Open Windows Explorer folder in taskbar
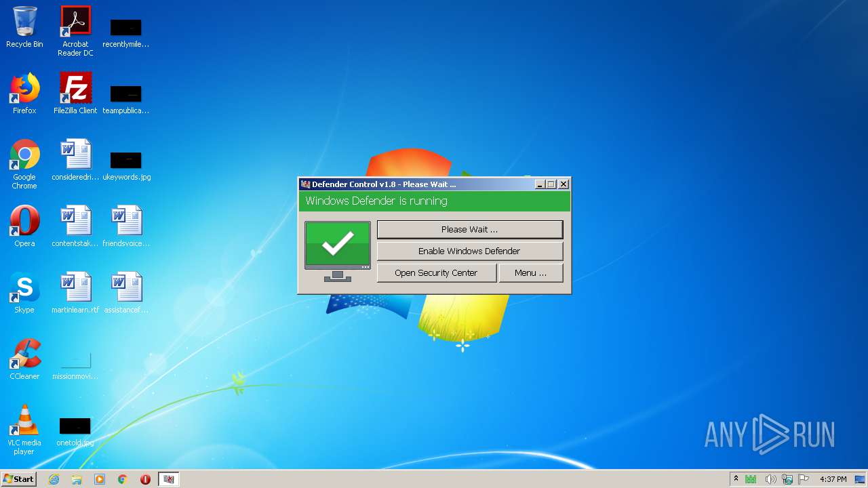Image resolution: width=868 pixels, height=488 pixels. 77,479
